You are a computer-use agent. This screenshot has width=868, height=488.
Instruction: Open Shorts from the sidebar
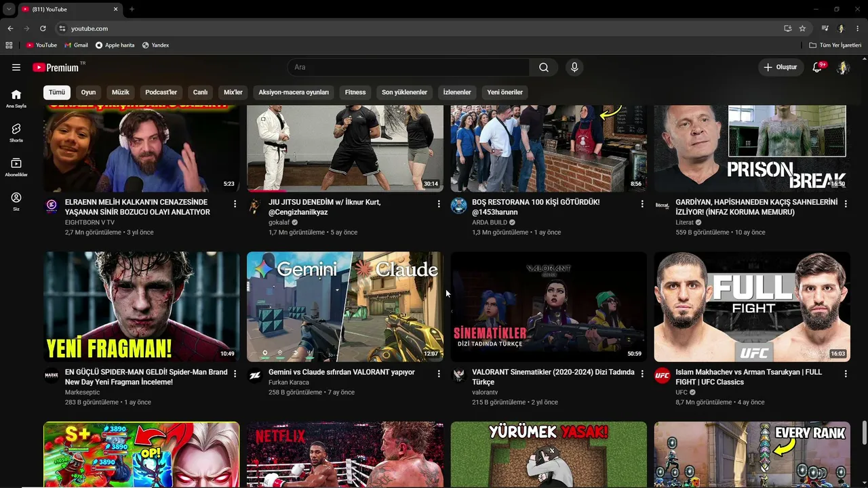(x=16, y=132)
